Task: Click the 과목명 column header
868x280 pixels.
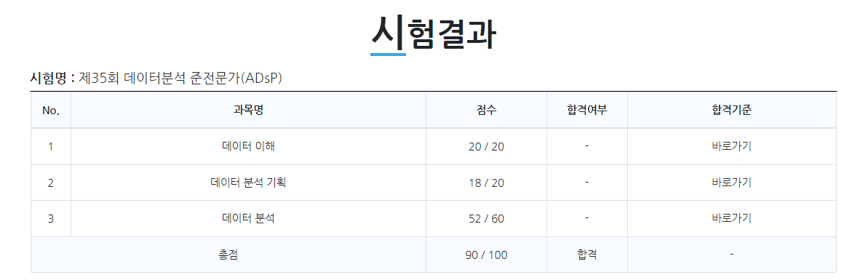Action: (248, 110)
